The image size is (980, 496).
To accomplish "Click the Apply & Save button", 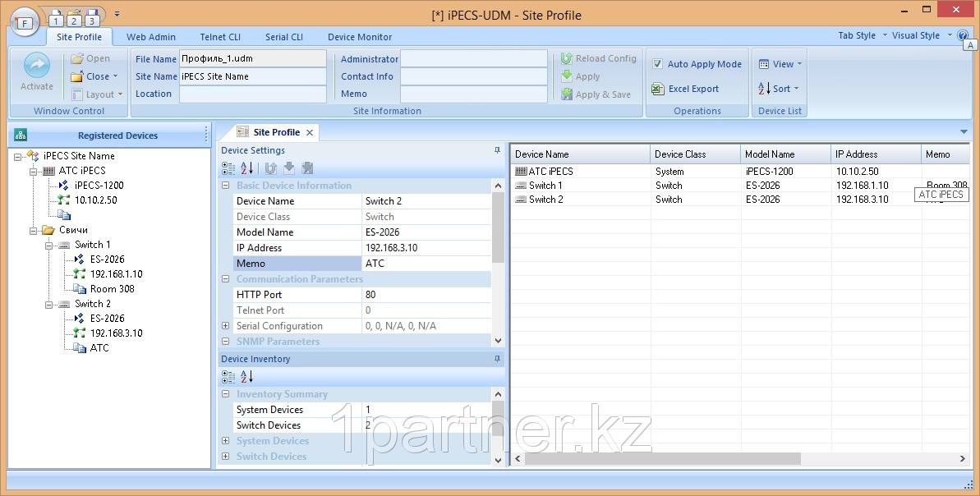I will (x=596, y=94).
